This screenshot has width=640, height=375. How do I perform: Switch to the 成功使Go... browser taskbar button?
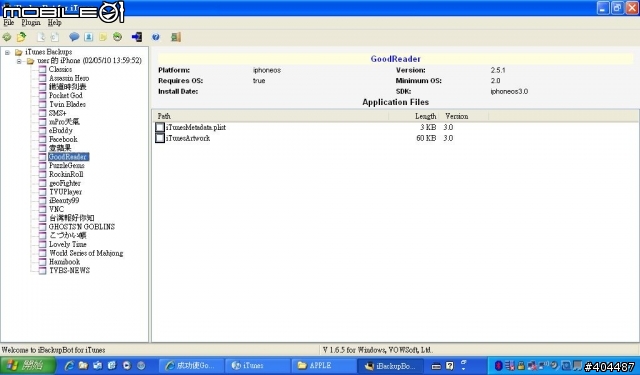(x=192, y=366)
